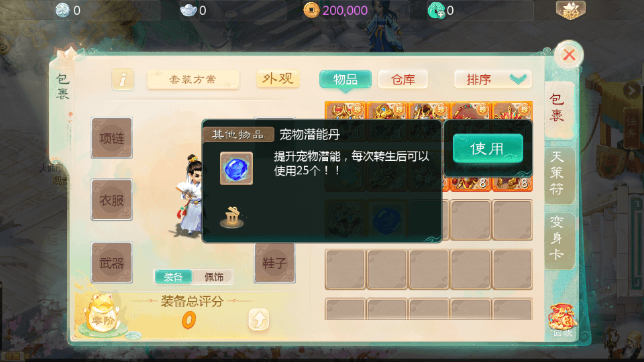This screenshot has height=362, width=644.
Task: Open the 回收 recycle bag icon
Action: coord(562,320)
